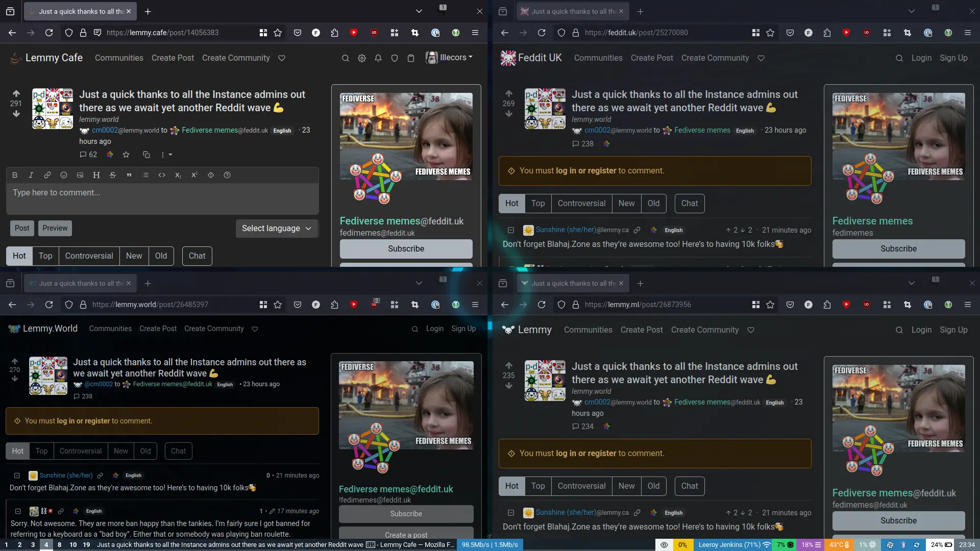Apply bold formatting in the Lemmy Cafe comment editor
The image size is (980, 551).
pyautogui.click(x=15, y=175)
